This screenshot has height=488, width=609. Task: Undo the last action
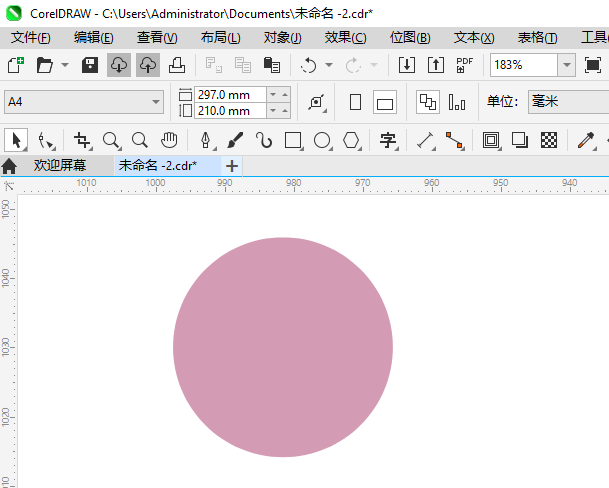pos(309,65)
